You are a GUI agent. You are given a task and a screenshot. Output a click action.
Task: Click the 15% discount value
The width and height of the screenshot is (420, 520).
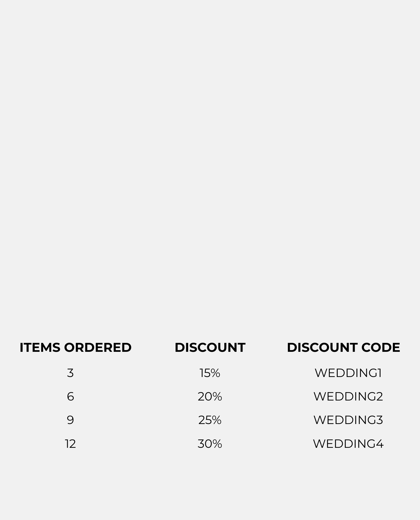[210, 373]
